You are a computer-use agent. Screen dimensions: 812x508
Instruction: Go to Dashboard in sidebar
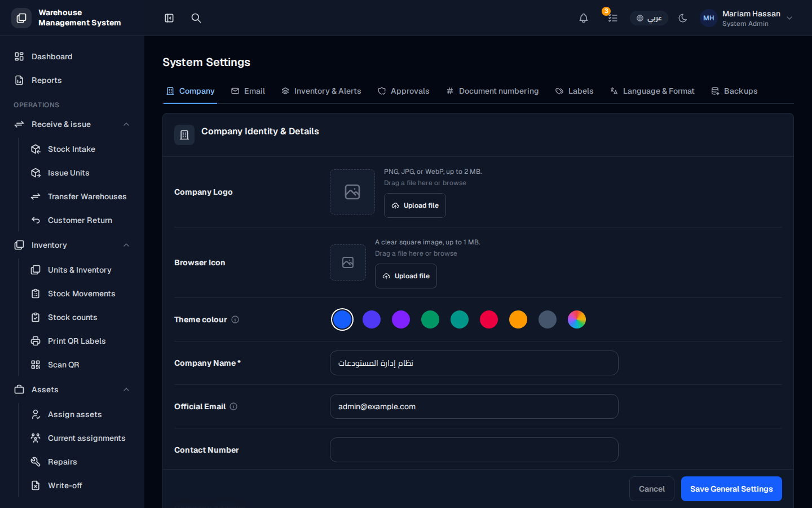(x=72, y=56)
